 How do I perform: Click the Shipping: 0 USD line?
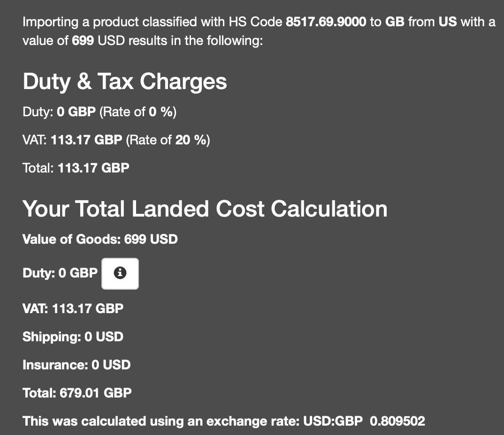73,337
